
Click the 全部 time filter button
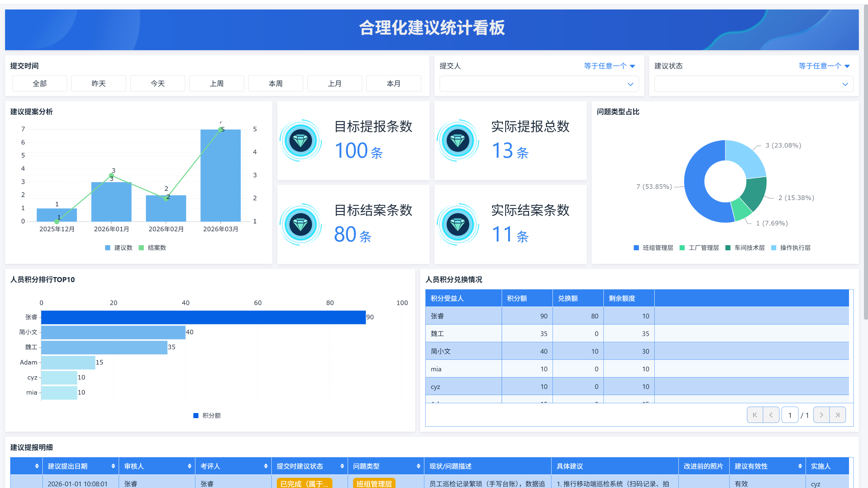tap(39, 83)
